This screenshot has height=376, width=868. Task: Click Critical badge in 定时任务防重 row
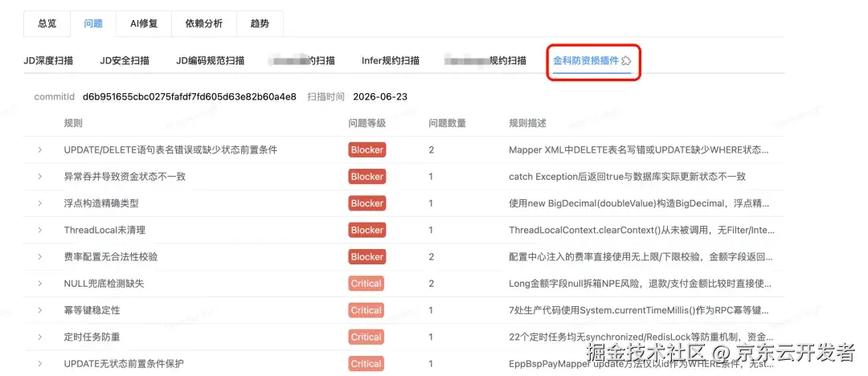click(x=366, y=337)
